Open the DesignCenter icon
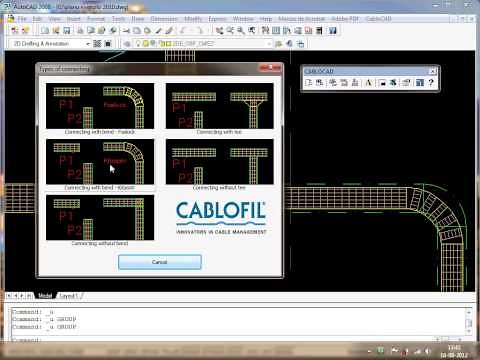Image resolution: width=480 pixels, height=360 pixels. pyautogui.click(x=276, y=31)
